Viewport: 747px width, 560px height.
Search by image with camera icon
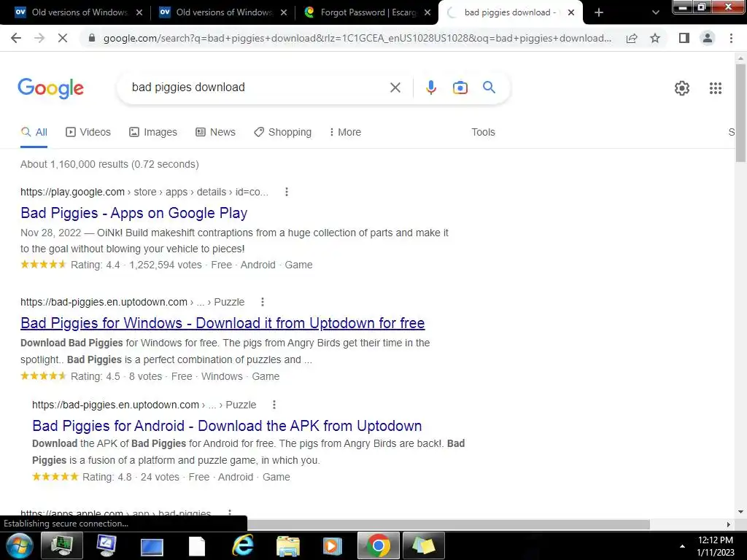(460, 87)
